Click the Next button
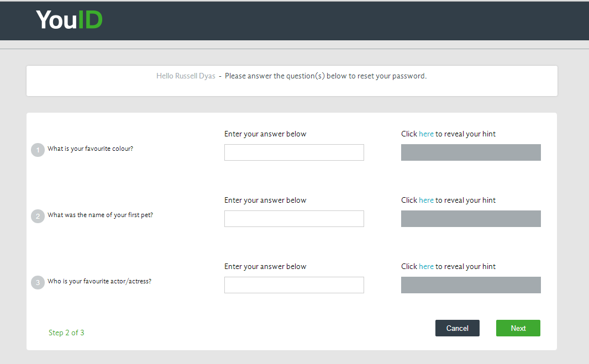The image size is (589, 364). pyautogui.click(x=518, y=328)
